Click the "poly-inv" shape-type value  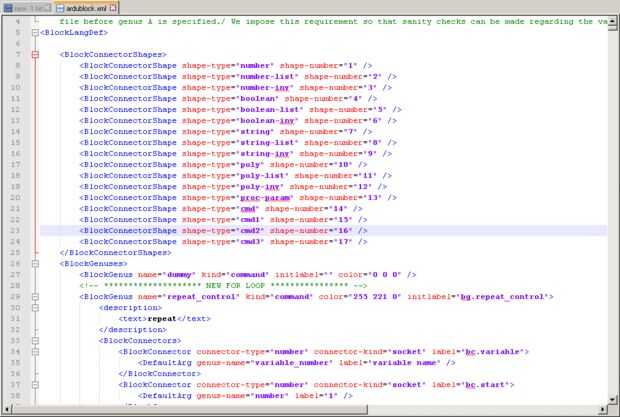[x=260, y=187]
